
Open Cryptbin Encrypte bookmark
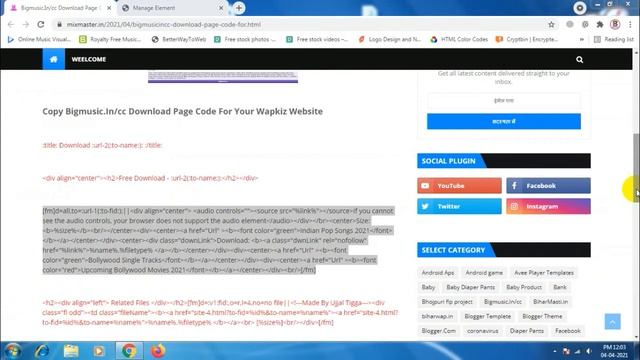(x=527, y=39)
